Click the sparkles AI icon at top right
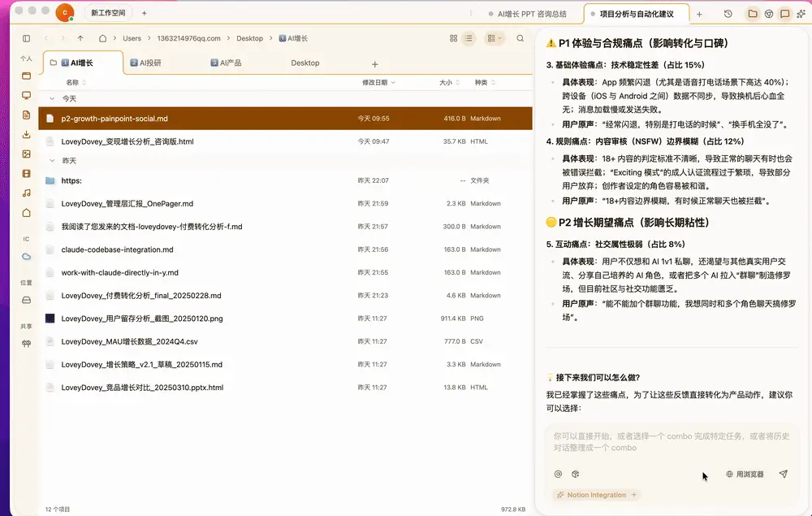This screenshot has width=812, height=516. point(801,14)
